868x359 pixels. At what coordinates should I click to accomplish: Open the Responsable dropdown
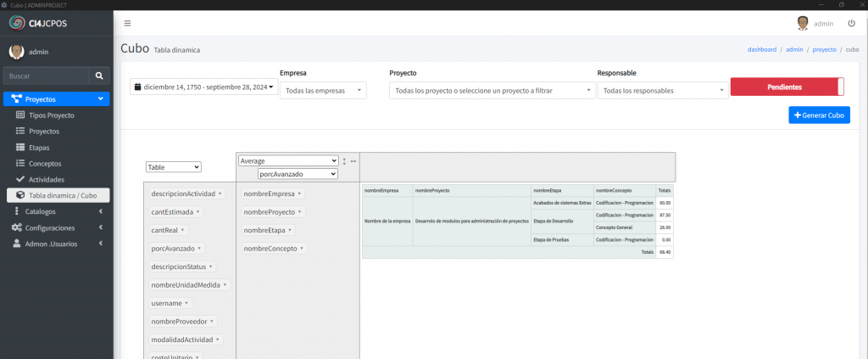pyautogui.click(x=662, y=90)
